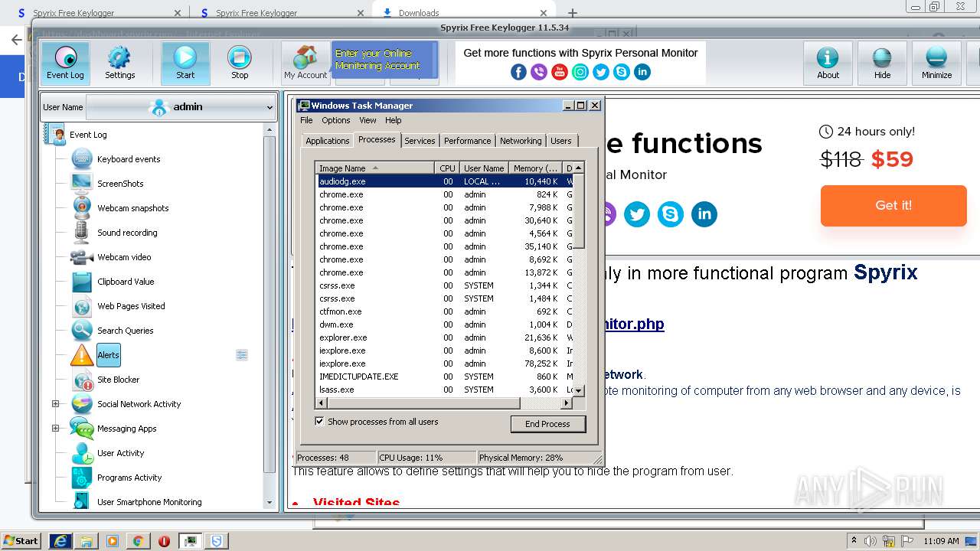Open YouTube icon in top banner
Screen dimensions: 980x551
(560, 72)
